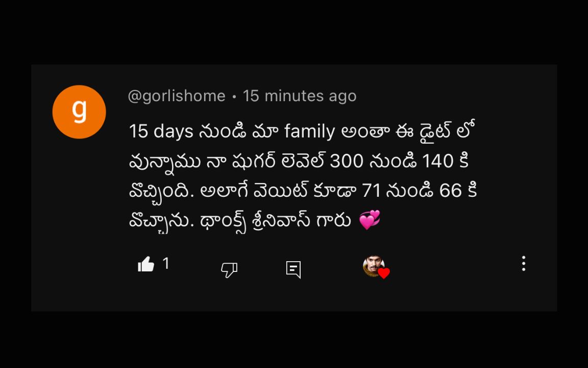Open the orange 'g' profile avatar
This screenshot has width=588, height=368.
[79, 112]
